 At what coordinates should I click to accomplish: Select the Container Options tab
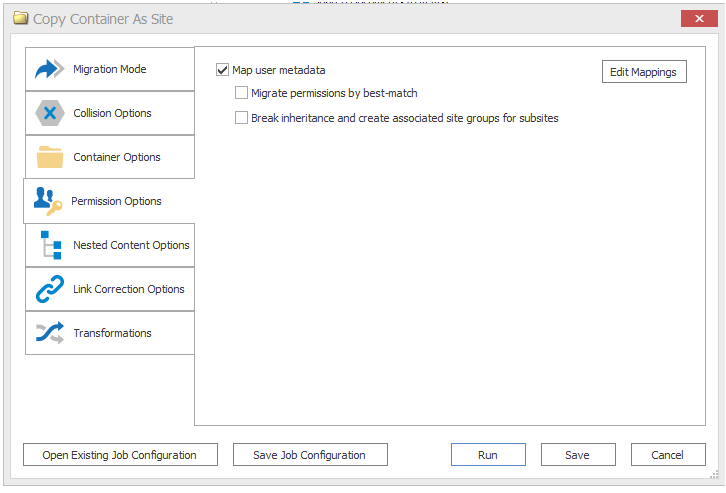click(x=116, y=157)
